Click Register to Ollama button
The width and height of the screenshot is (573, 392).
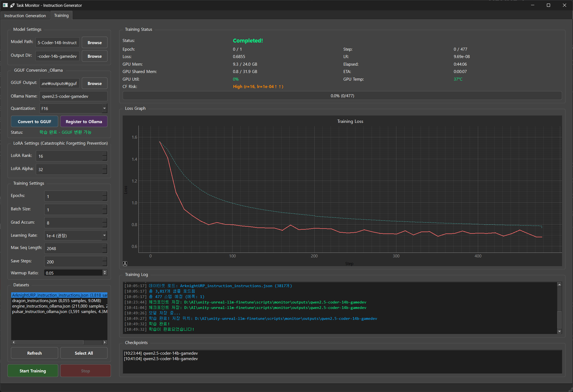(84, 121)
